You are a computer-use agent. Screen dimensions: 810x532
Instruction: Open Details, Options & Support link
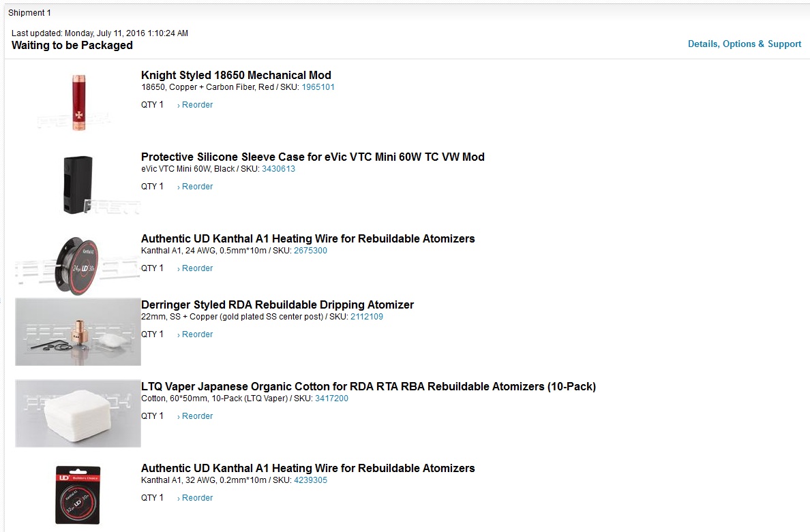pyautogui.click(x=745, y=44)
